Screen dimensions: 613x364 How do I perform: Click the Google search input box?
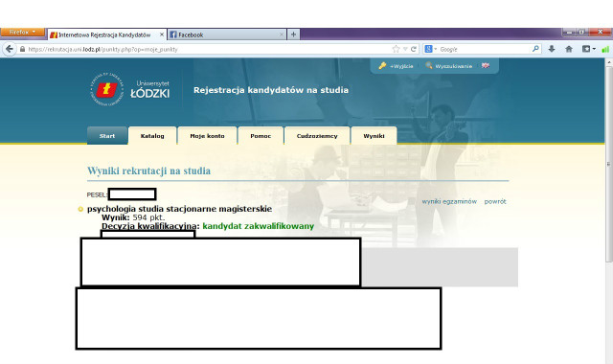coord(485,49)
